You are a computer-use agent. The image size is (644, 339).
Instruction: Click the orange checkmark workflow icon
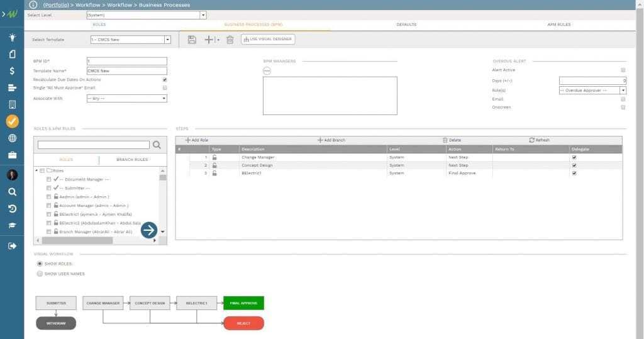pyautogui.click(x=13, y=121)
